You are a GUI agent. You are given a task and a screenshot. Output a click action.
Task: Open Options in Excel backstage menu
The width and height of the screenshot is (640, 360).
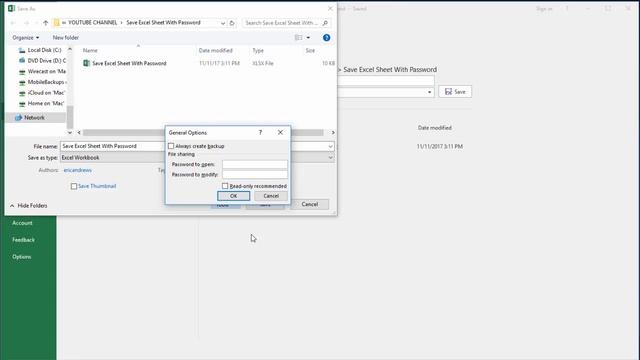tap(22, 257)
